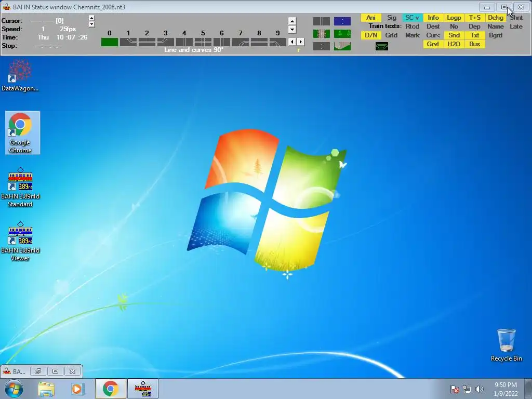Image resolution: width=532 pixels, height=399 pixels.
Task: Toggle the SC-v option
Action: click(x=412, y=18)
